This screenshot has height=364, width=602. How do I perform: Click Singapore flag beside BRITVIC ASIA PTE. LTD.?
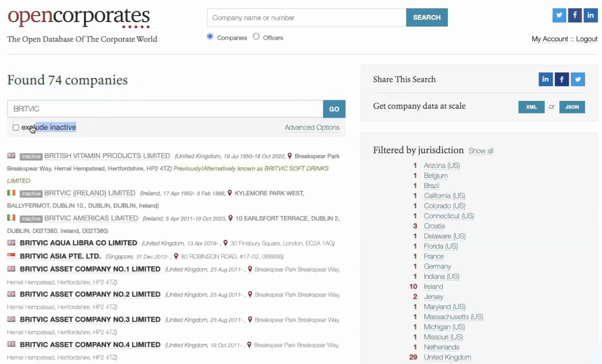[11, 256]
